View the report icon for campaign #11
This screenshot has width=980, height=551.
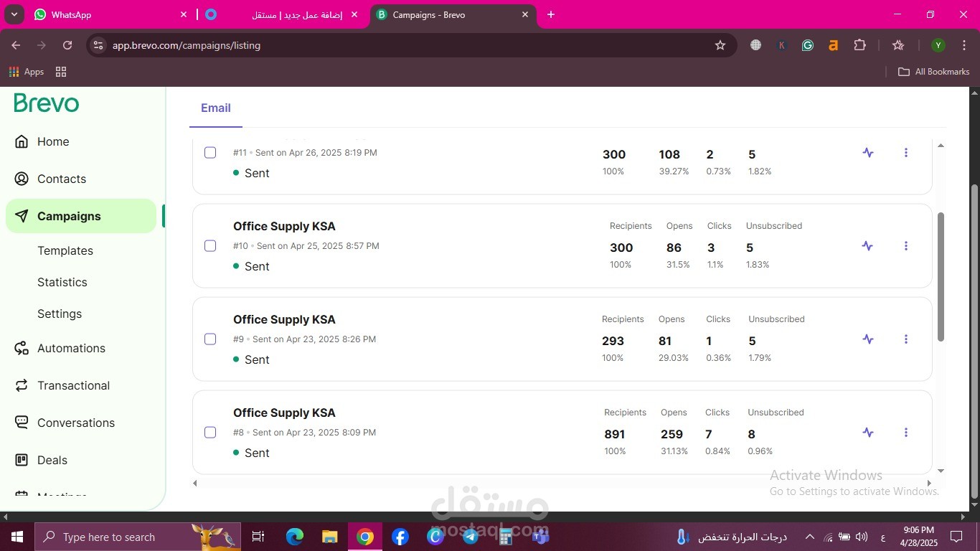tap(868, 153)
